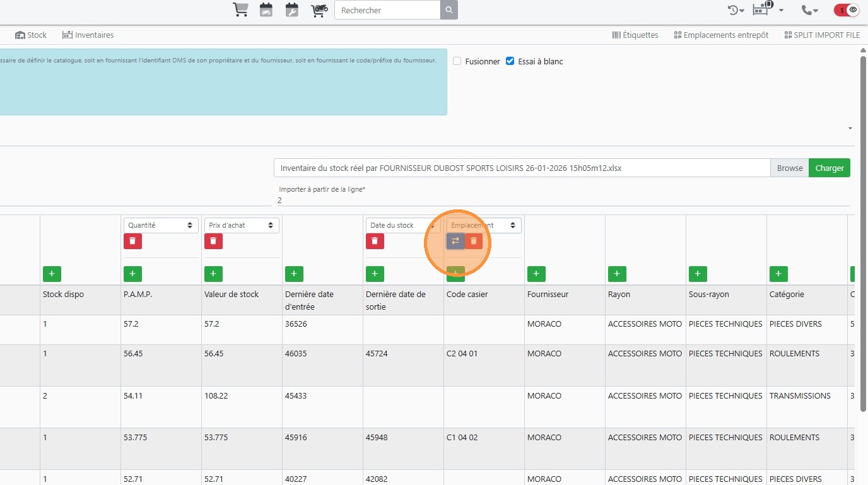Open the Date du stock dropdown
This screenshot has width=868, height=485.
pyautogui.click(x=402, y=225)
